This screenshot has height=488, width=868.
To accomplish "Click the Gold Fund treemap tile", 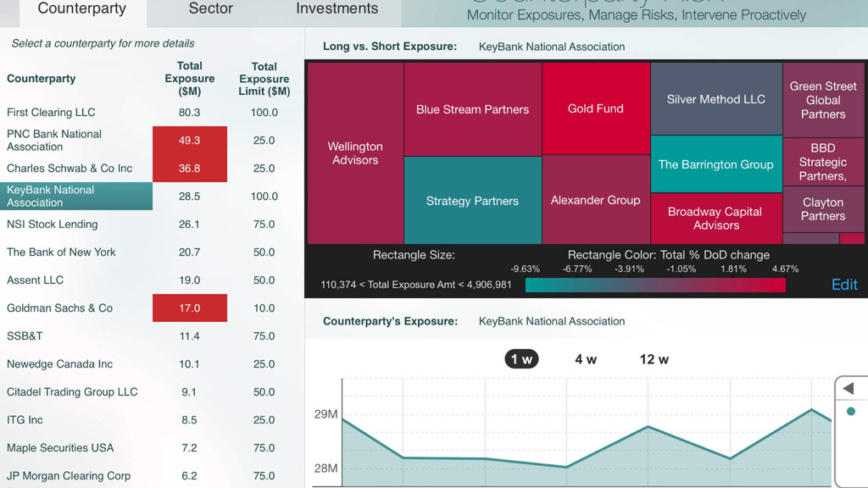I will [595, 108].
